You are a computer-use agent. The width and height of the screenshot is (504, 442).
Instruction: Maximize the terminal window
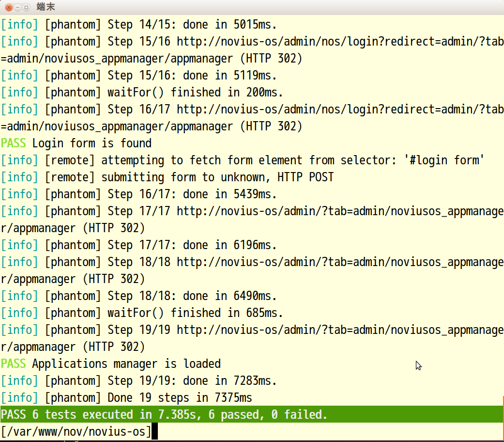pos(26,7)
